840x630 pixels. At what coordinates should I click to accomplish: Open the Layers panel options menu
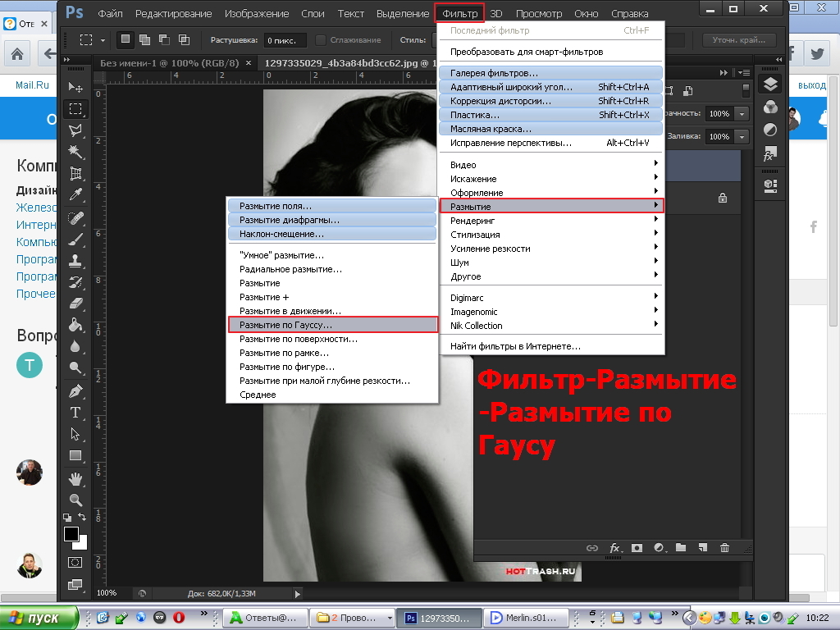click(743, 72)
